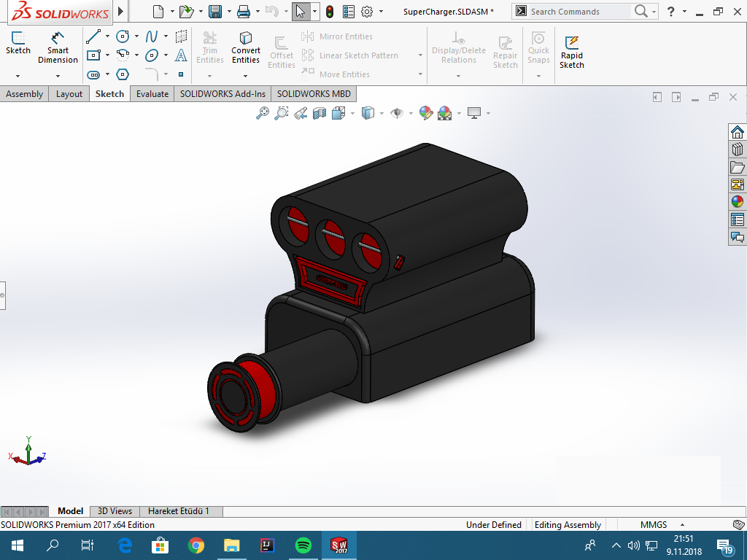The height and width of the screenshot is (560, 747).
Task: Open the Line tool dropdown arrow
Action: (107, 36)
